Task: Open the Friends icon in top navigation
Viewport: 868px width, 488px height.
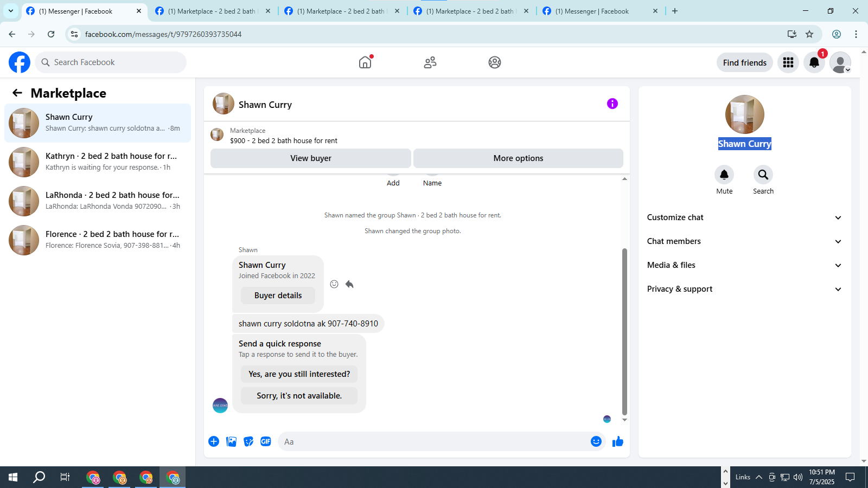Action: tap(430, 62)
